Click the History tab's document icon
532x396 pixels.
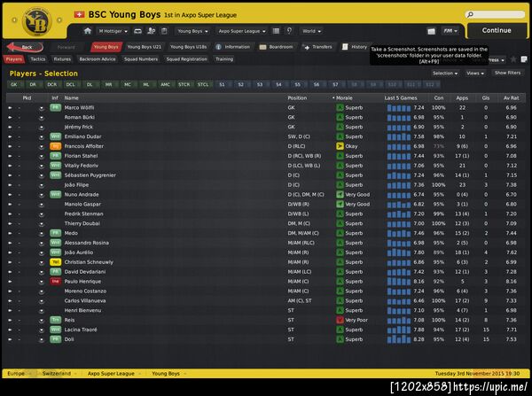[x=345, y=47]
